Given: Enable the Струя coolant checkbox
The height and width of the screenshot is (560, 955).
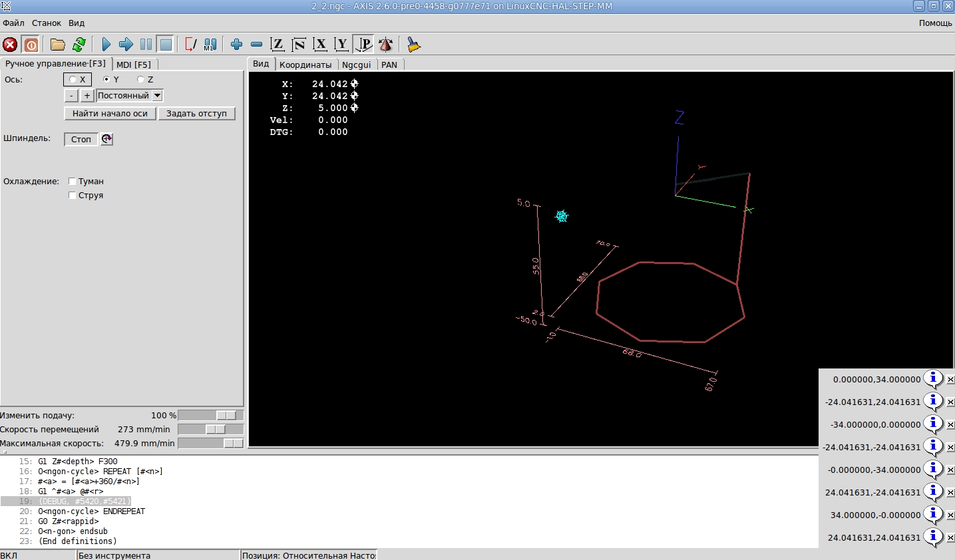Looking at the screenshot, I should coord(73,196).
